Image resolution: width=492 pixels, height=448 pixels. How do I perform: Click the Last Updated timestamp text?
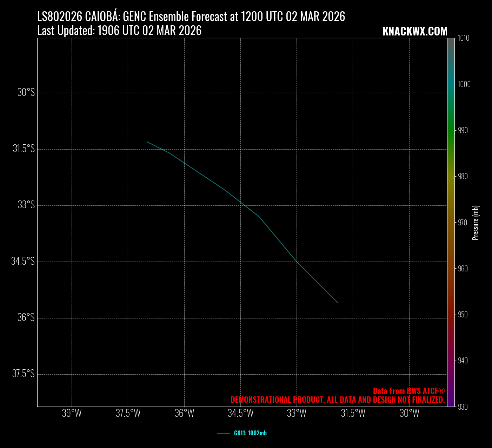(x=119, y=31)
